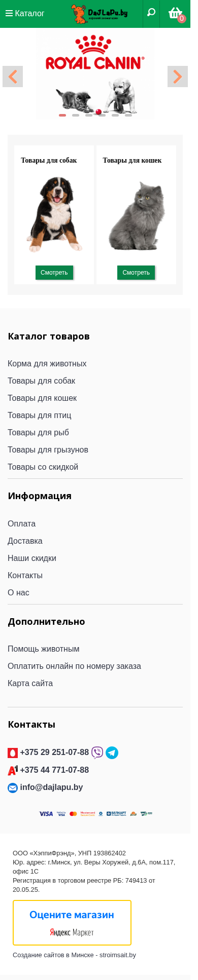Click Смотреть under Товары для кошек
Viewport: 198px width, 980px height.
pyautogui.click(x=136, y=273)
